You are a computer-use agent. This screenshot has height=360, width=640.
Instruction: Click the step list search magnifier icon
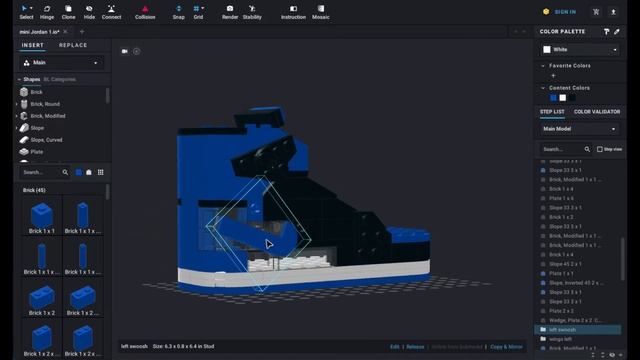(587, 149)
